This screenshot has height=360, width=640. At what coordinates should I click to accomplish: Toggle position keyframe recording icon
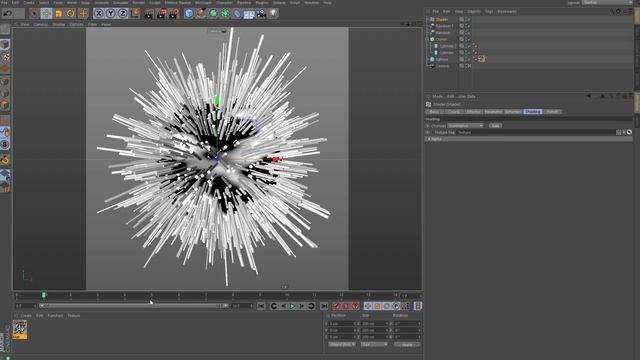tap(368, 306)
